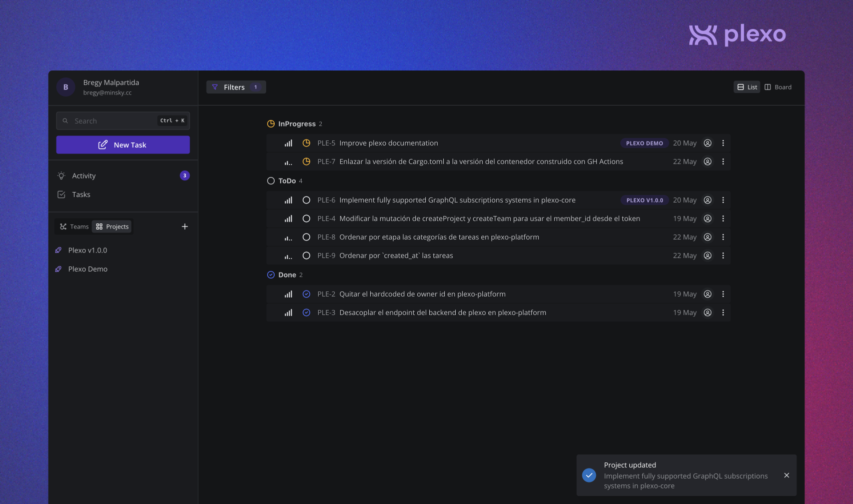Viewport: 853px width, 504px height.
Task: Click priority icon for PLE-6 task
Action: (288, 200)
